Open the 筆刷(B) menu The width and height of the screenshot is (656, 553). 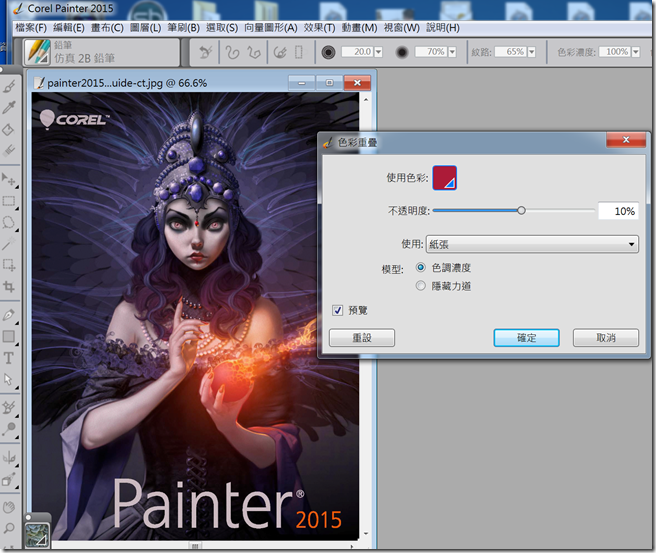click(x=183, y=28)
